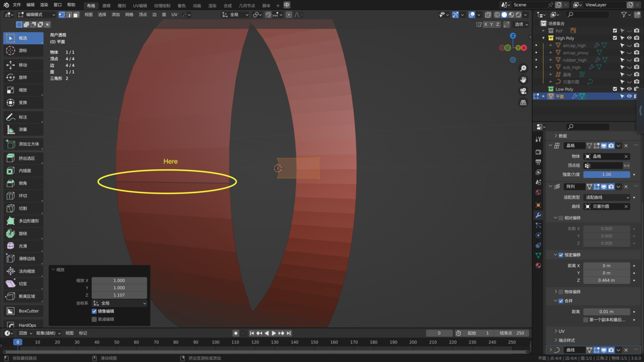Open the 回放 playback popover
Viewport: 644px width, 362px height.
pyautogui.click(x=26, y=333)
